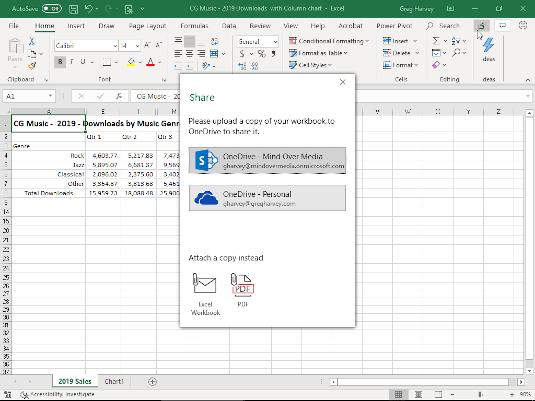Viewport: 535px width, 401px height.
Task: Open the File tab
Action: coord(14,26)
